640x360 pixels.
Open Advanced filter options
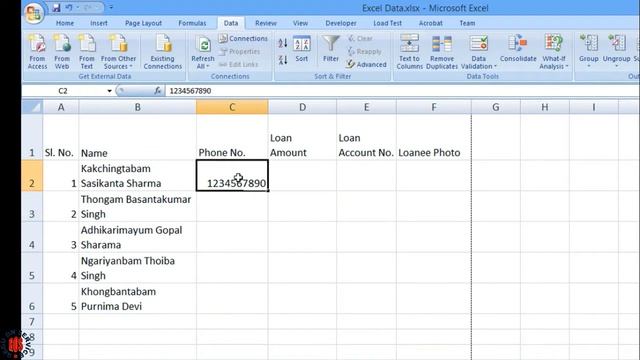coord(367,64)
